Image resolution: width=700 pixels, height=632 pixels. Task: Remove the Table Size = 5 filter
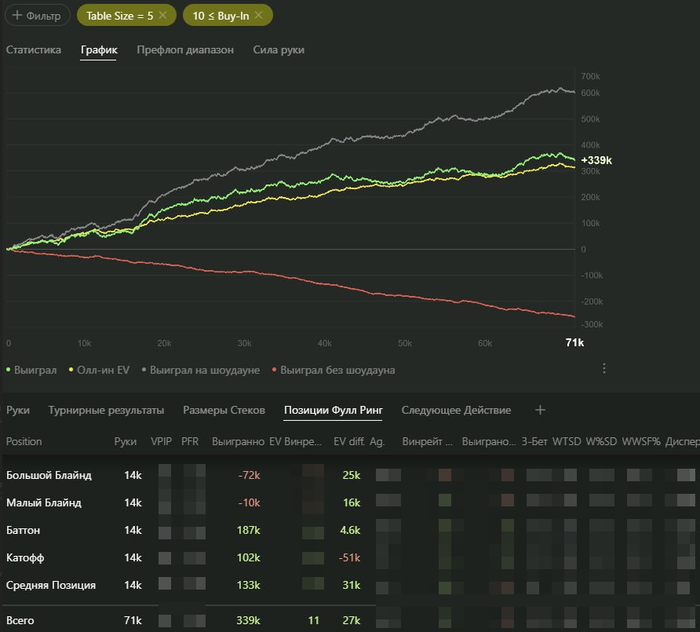[x=163, y=15]
